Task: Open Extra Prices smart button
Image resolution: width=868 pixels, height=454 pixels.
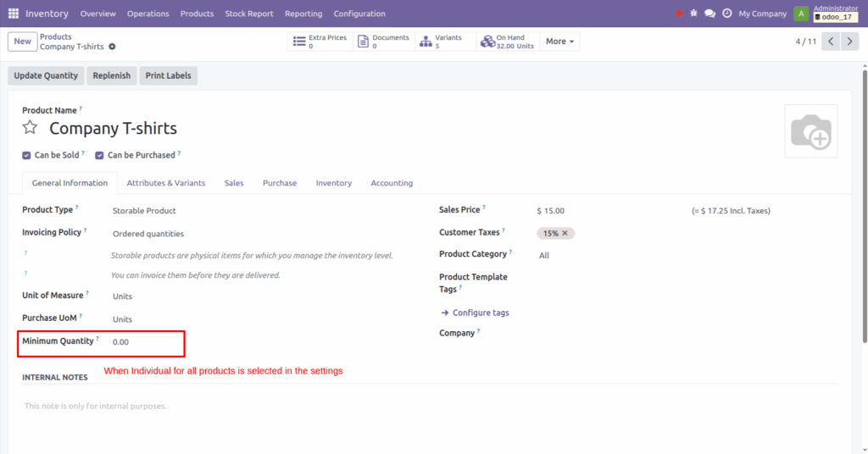Action: click(x=320, y=42)
